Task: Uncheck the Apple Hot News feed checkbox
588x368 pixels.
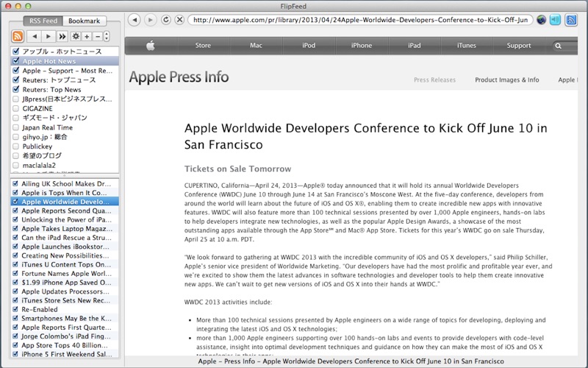Action: (15, 60)
